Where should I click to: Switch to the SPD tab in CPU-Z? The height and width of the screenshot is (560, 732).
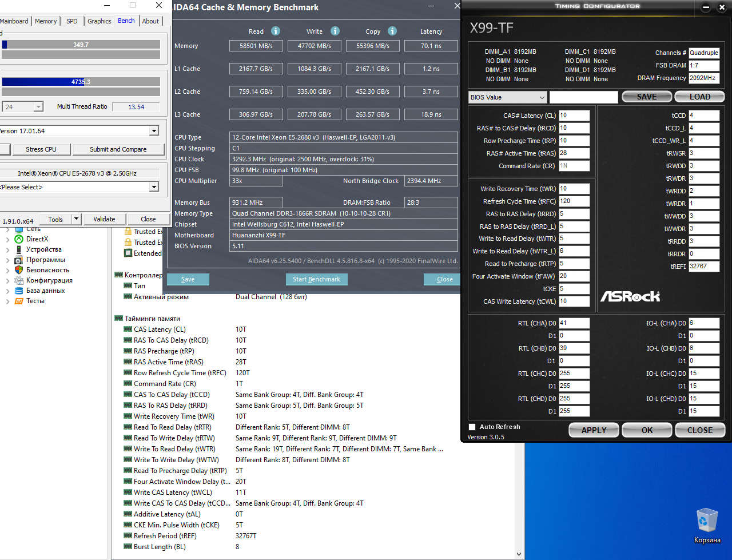pyautogui.click(x=72, y=21)
